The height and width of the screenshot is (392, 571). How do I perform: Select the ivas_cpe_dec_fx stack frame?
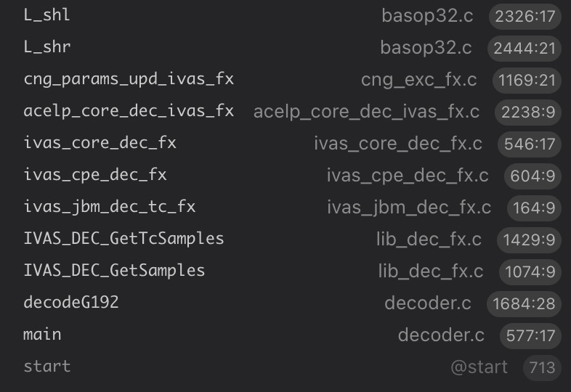point(95,175)
